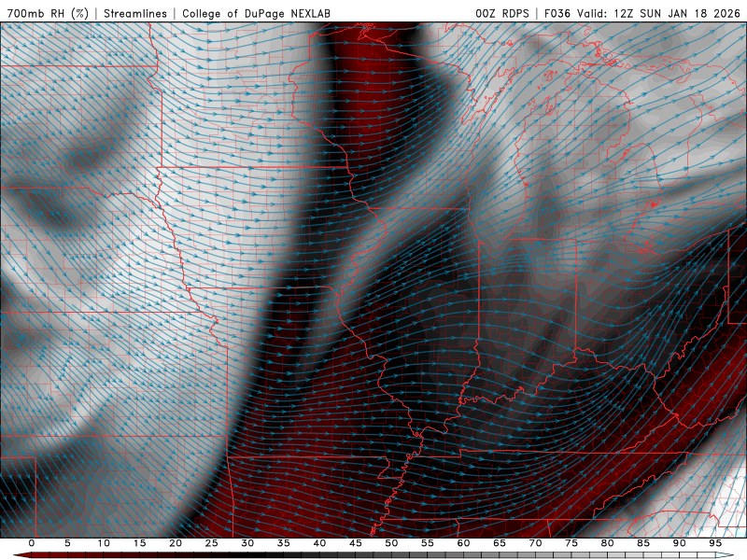The height and width of the screenshot is (560, 747).
Task: Click the "15" label on the color scale
Action: pos(139,543)
